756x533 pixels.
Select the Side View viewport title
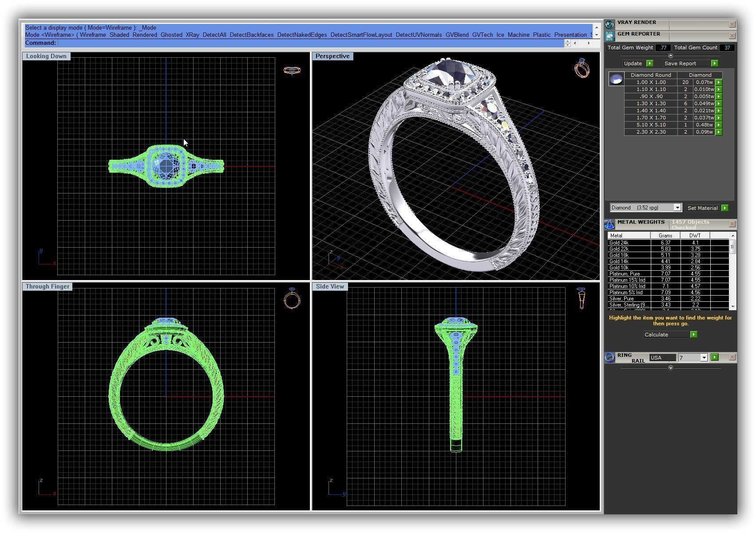pos(330,286)
